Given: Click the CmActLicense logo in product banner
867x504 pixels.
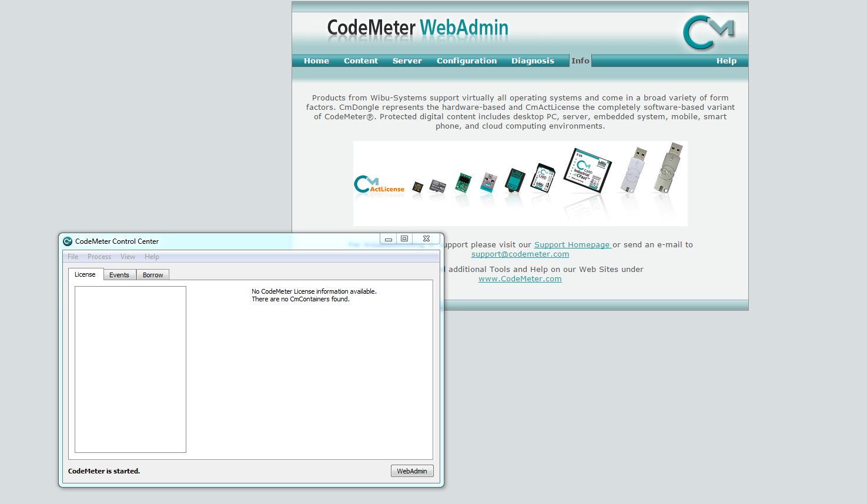Looking at the screenshot, I should pos(379,185).
